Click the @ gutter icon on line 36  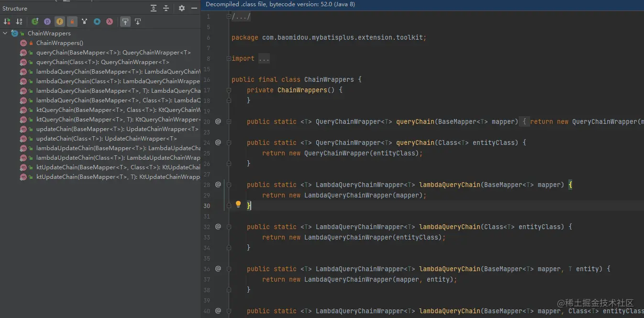(x=218, y=269)
